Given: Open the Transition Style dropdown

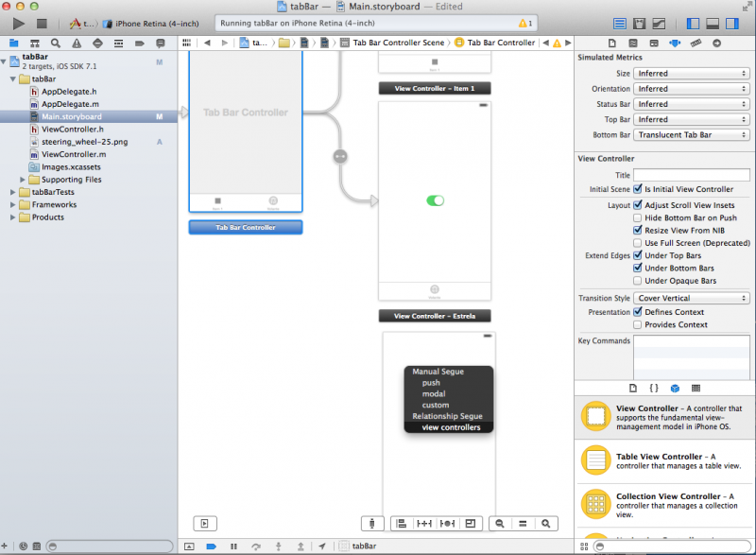Looking at the screenshot, I should pyautogui.click(x=692, y=298).
